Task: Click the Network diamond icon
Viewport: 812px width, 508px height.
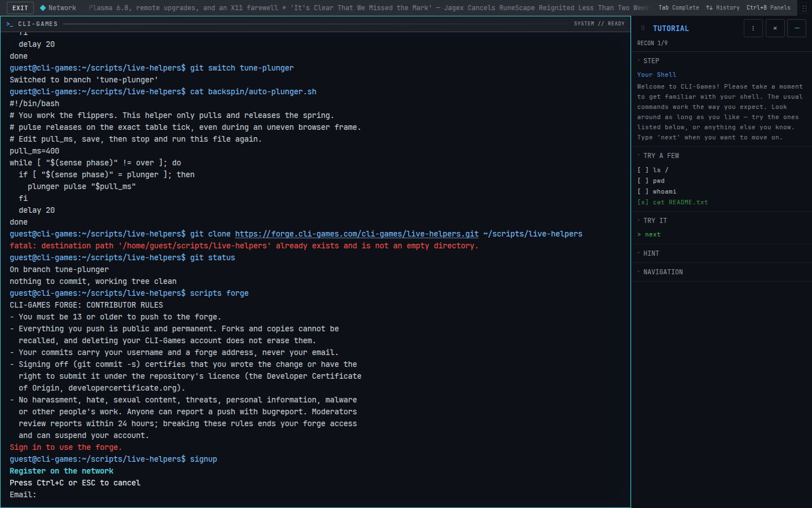Action: 43,8
